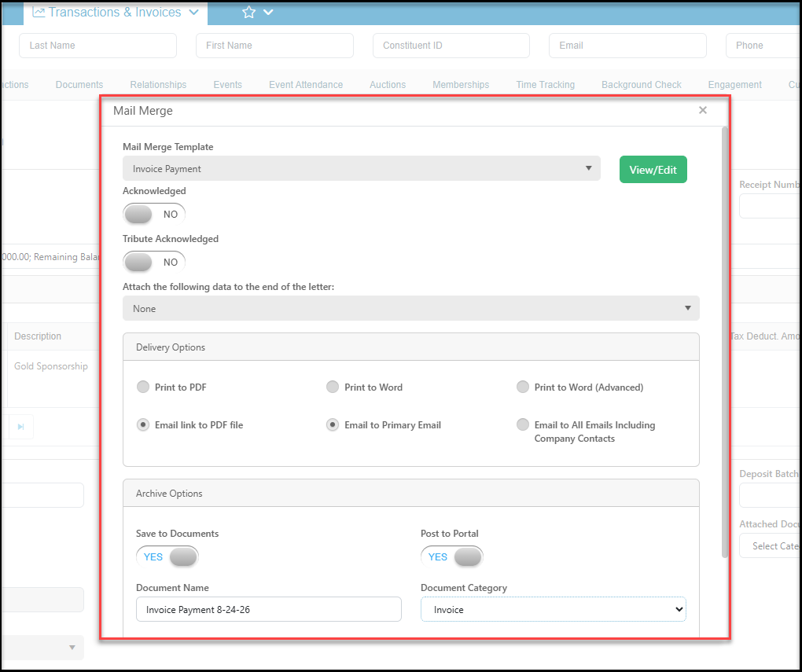Select the Print to PDF radio button

pyautogui.click(x=142, y=387)
